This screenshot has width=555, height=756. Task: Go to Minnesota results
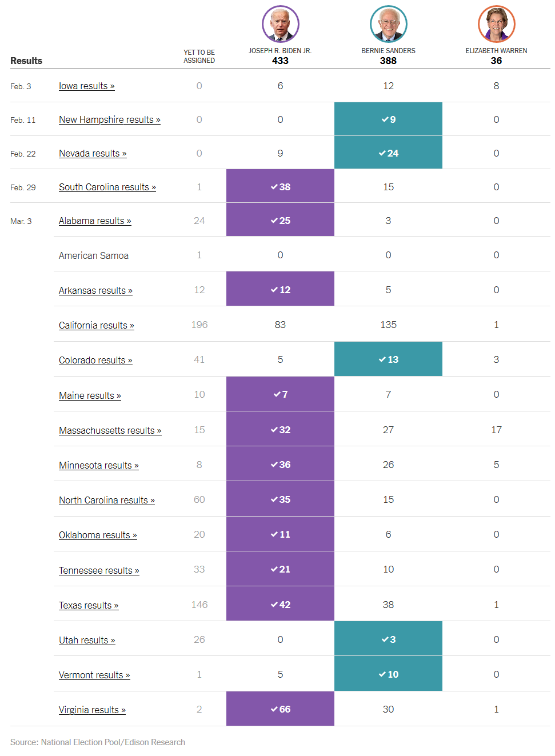[98, 466]
